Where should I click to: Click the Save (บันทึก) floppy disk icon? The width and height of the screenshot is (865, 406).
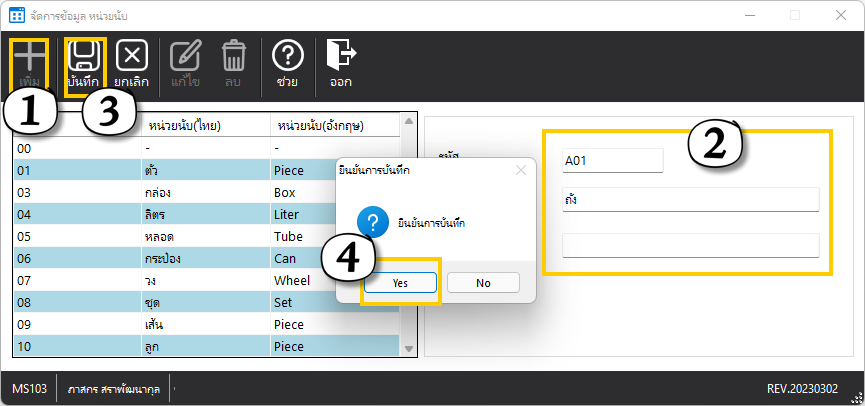click(84, 56)
